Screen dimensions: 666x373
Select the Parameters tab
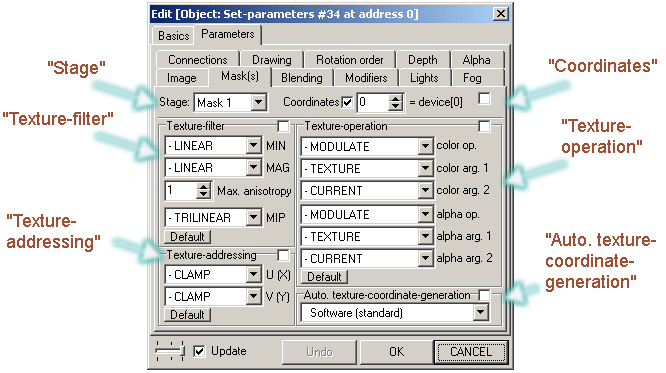228,34
